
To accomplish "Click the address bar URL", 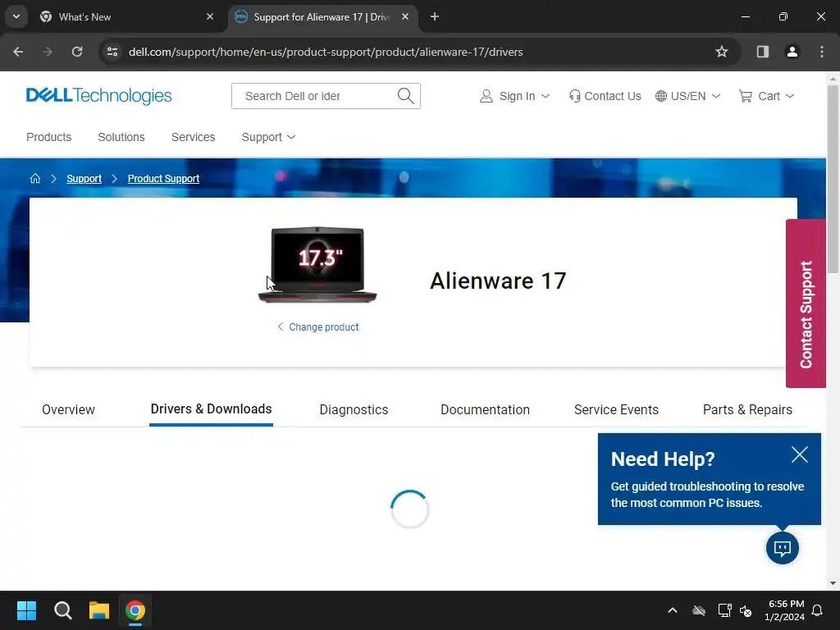I will pyautogui.click(x=326, y=52).
